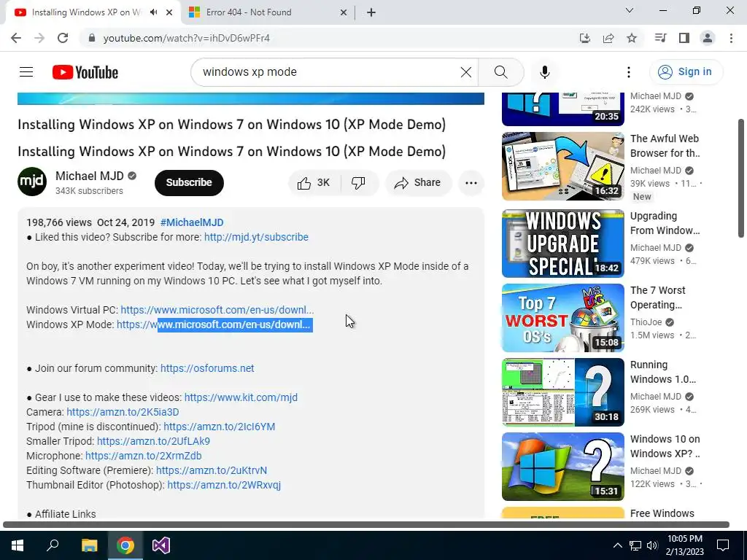Click the vertical page scrollbar

pos(741,178)
